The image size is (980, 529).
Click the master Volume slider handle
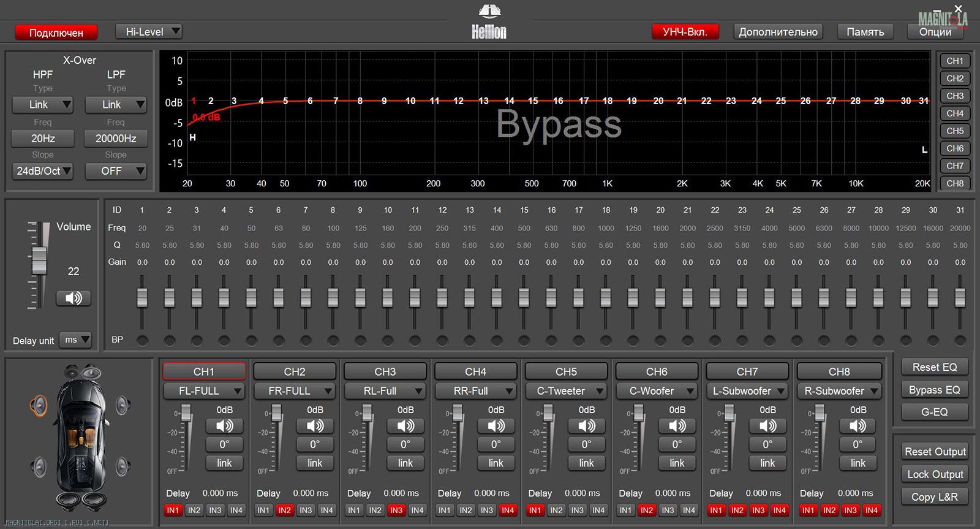tap(39, 260)
